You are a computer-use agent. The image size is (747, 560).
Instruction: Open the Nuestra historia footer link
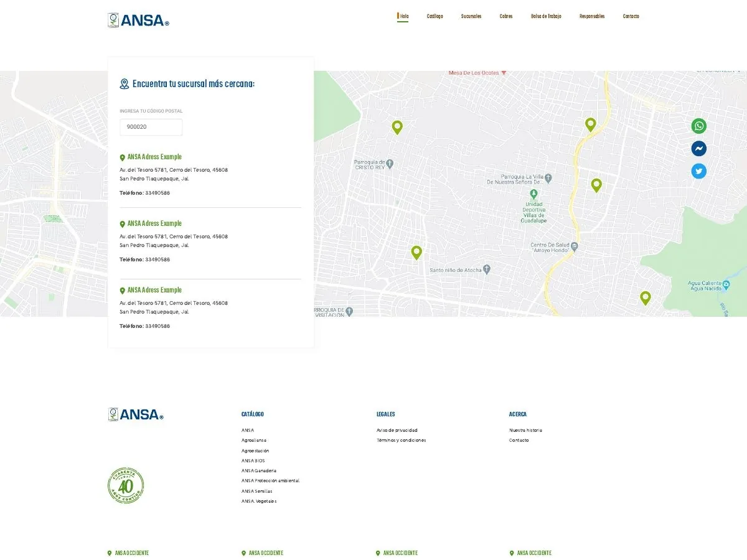(526, 431)
